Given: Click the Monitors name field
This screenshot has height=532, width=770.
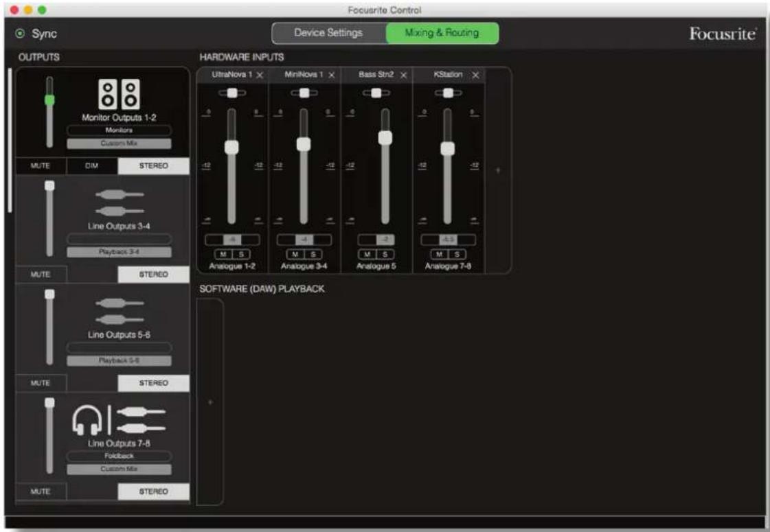Looking at the screenshot, I should point(120,130).
